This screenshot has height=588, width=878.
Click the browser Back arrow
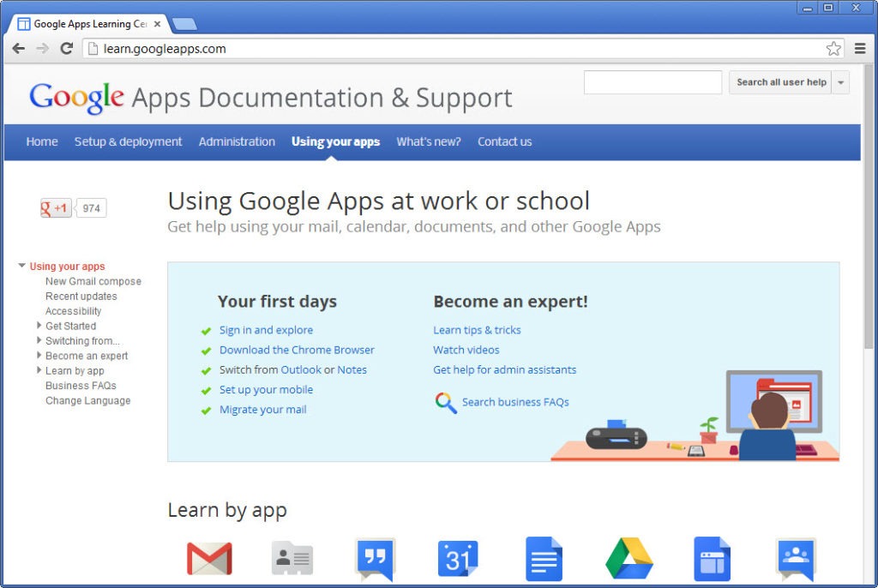[19, 49]
